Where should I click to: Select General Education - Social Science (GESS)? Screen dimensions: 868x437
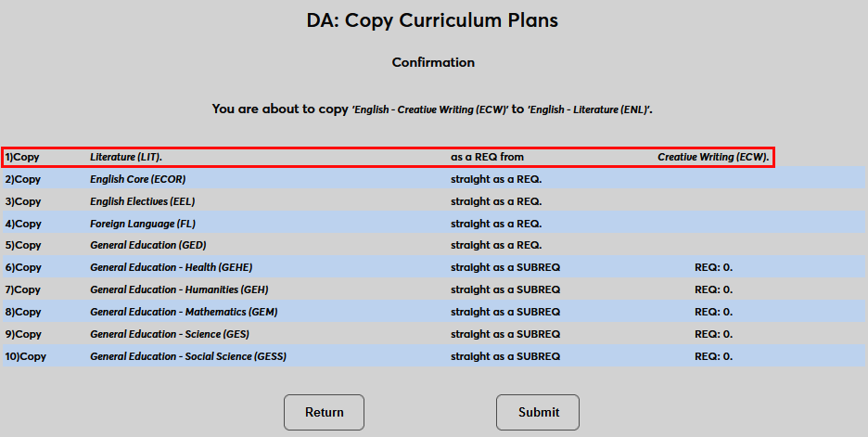187,356
